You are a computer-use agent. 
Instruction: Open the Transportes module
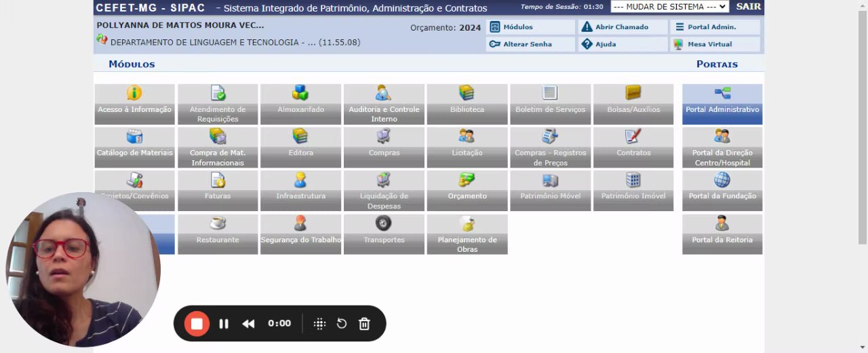384,234
